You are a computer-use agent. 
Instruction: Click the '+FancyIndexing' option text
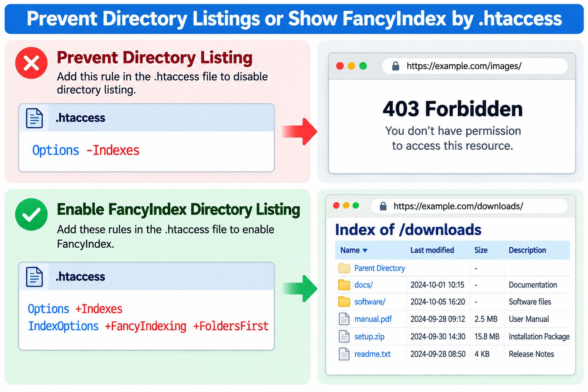click(x=145, y=326)
